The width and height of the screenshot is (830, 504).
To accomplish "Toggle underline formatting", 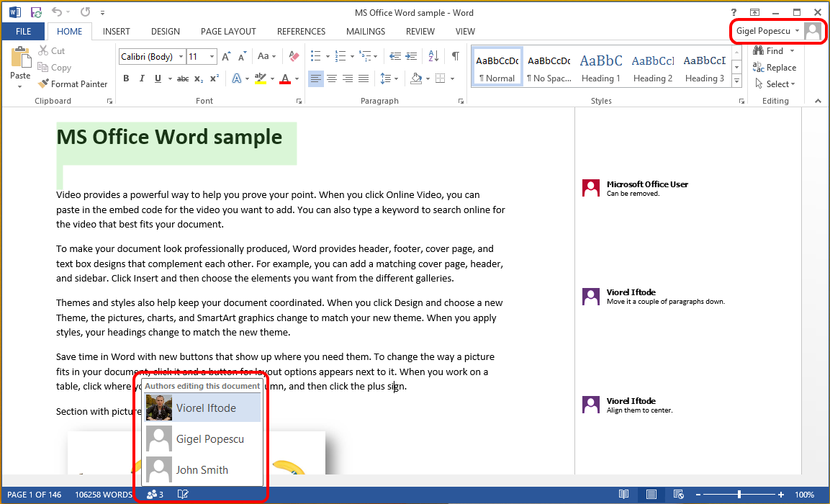I will [158, 78].
